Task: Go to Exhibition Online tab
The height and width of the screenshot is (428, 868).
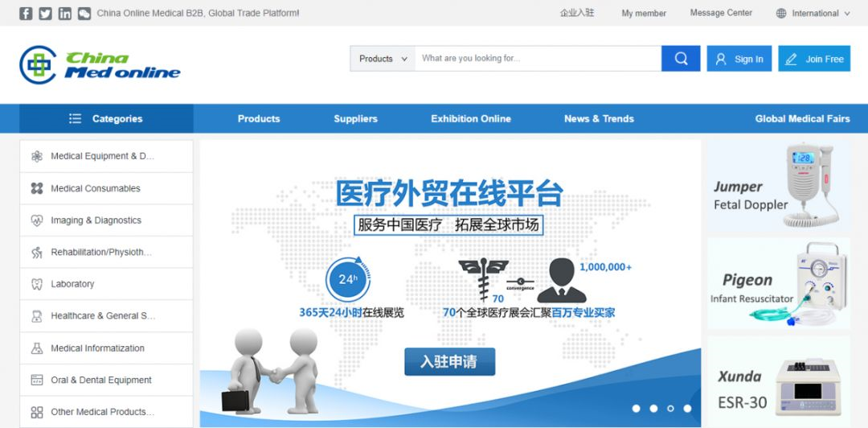Action: (x=470, y=118)
